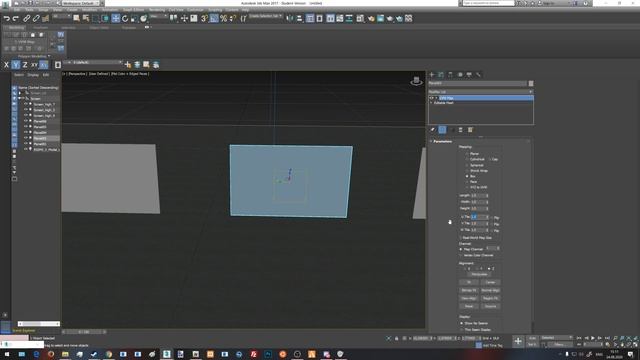Toggle the 3D Snaps button
640x360 pixels.
(x=204, y=18)
